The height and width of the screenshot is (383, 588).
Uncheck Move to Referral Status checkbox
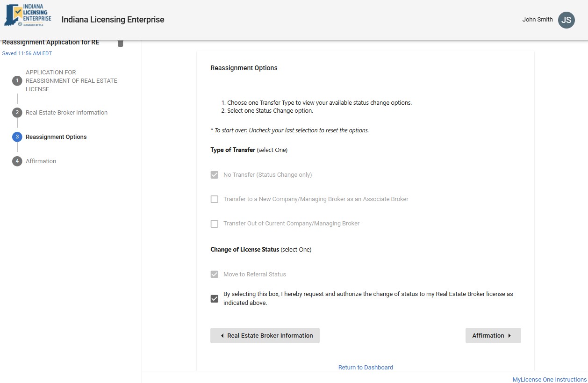coord(215,275)
